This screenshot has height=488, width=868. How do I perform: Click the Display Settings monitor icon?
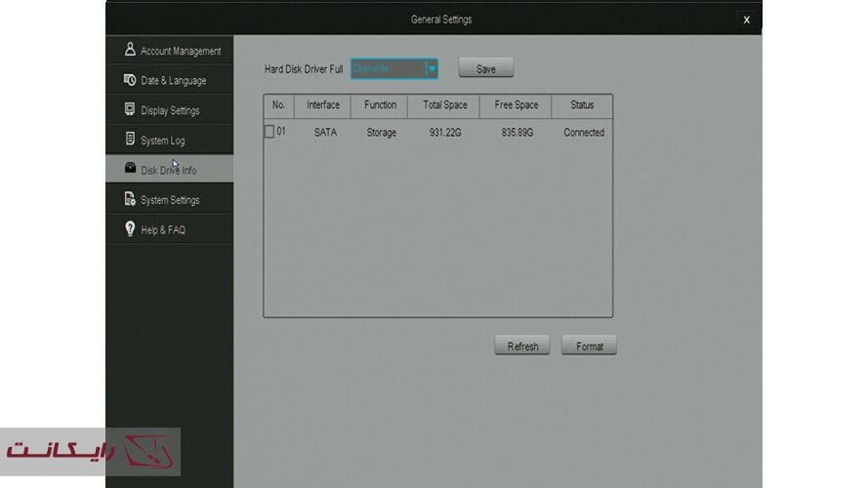(130, 110)
